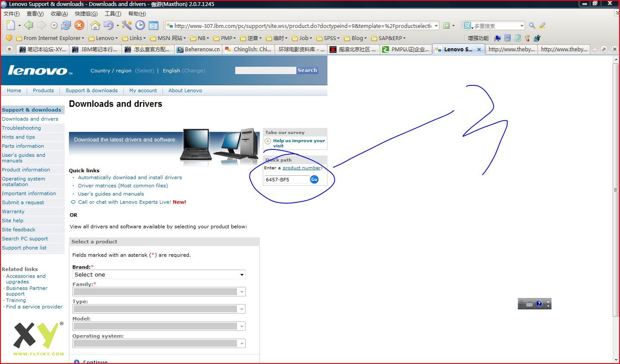The image size is (620, 364).
Task: Open the 文件(F) menu
Action: click(12, 14)
